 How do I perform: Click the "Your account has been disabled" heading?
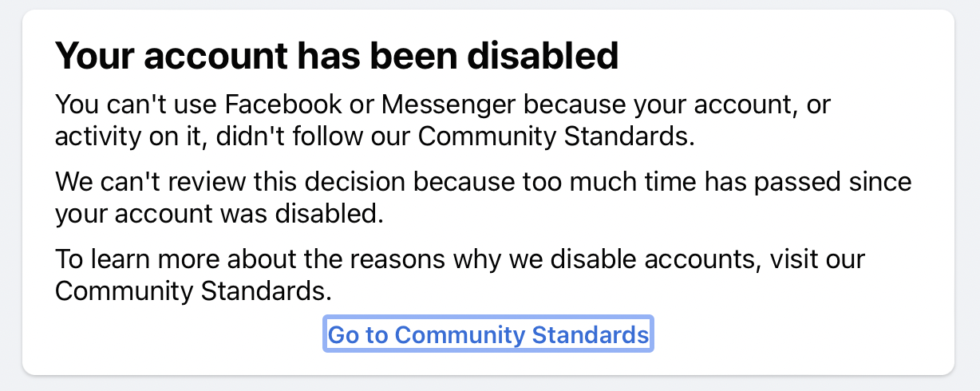click(x=337, y=56)
